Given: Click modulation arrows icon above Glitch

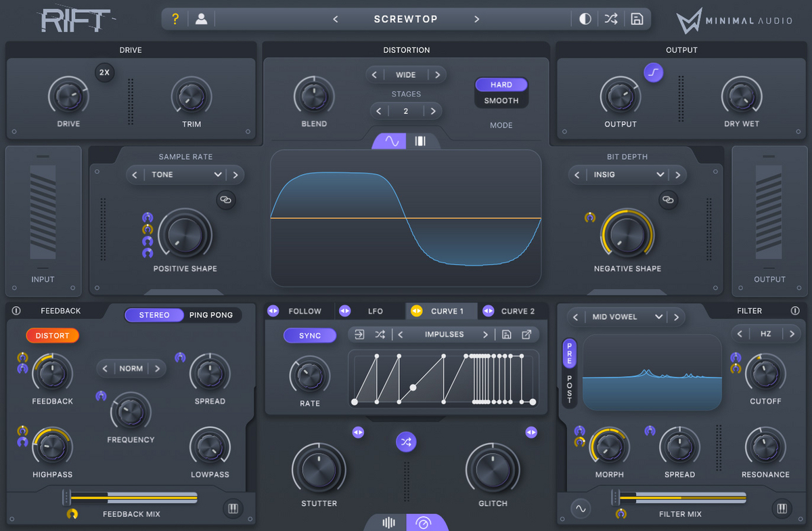Looking at the screenshot, I should [x=531, y=432].
